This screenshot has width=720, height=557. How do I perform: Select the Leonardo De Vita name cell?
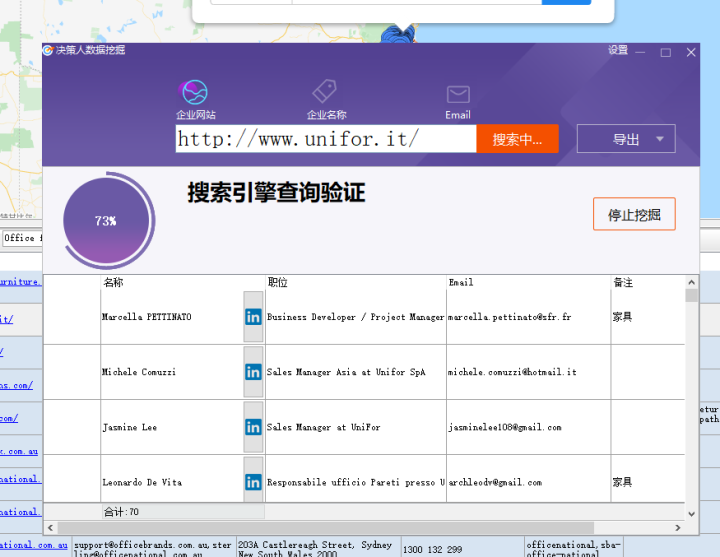coord(172,479)
